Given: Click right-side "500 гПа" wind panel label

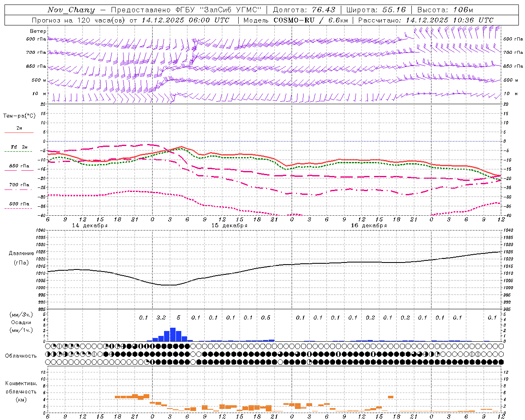Looking at the screenshot, I should pos(513,39).
